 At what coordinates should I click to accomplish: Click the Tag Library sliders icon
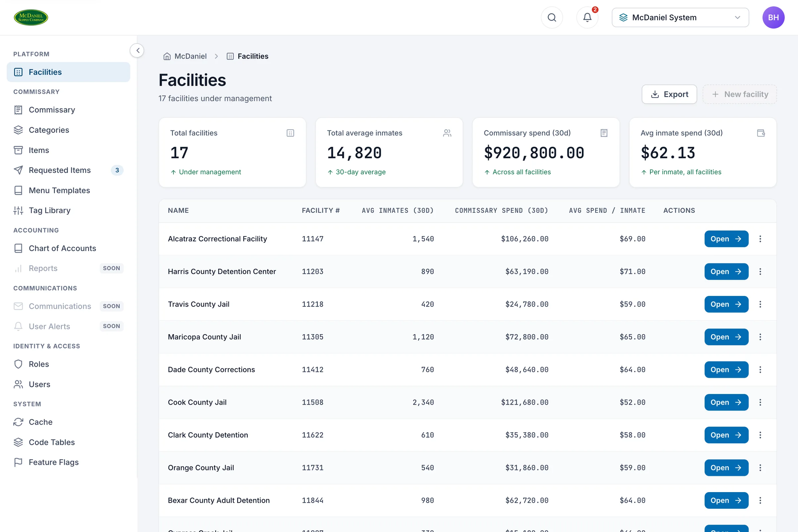[x=18, y=210]
